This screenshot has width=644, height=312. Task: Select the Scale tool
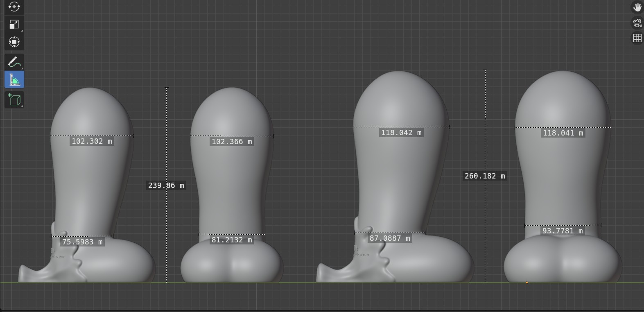click(x=14, y=25)
